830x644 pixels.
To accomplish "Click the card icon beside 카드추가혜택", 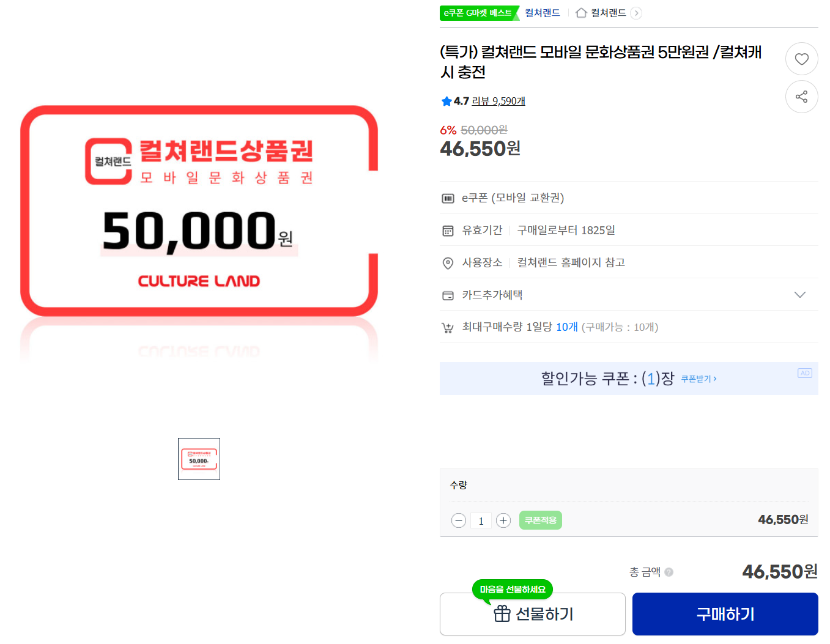I will coord(447,295).
